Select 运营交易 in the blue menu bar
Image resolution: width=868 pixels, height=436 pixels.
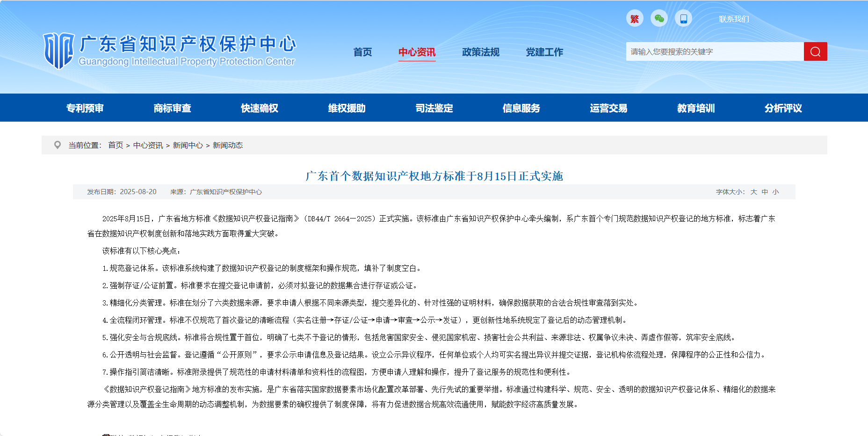[x=608, y=108]
